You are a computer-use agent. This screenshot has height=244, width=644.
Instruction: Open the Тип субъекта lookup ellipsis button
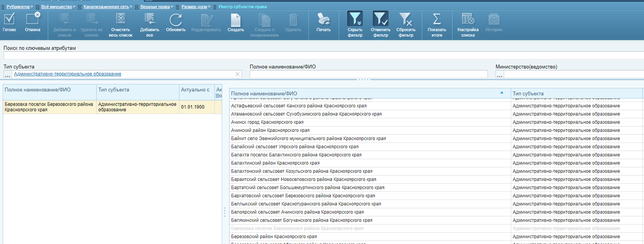tap(7, 74)
